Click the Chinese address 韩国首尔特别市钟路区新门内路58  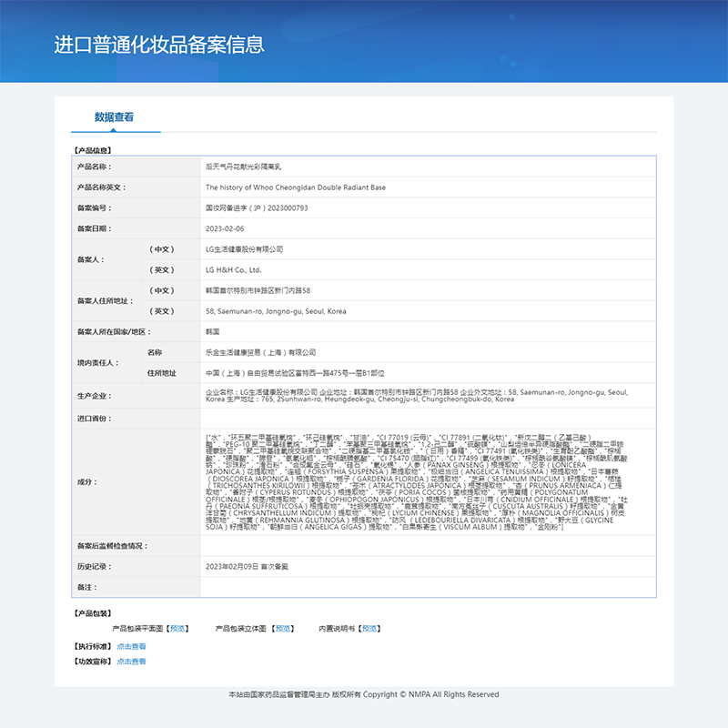258,290
